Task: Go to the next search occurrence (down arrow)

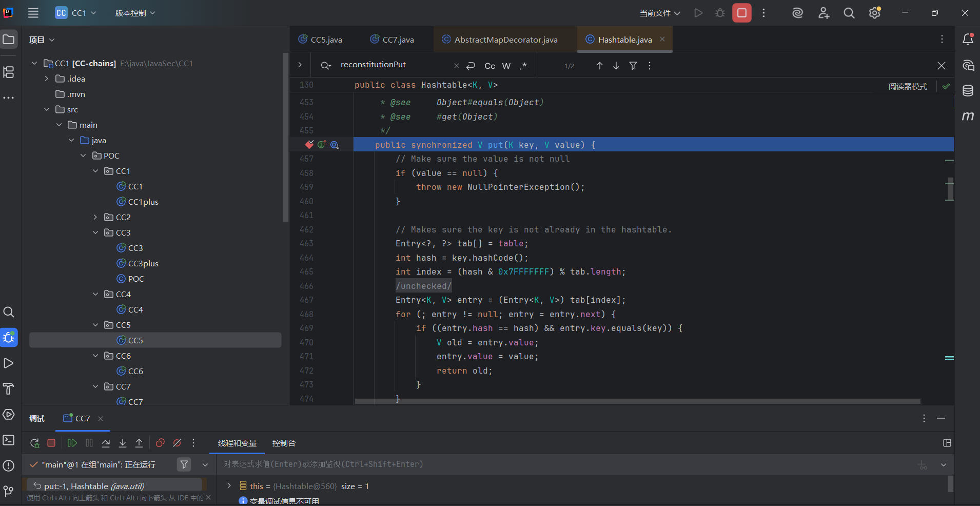Action: tap(616, 66)
